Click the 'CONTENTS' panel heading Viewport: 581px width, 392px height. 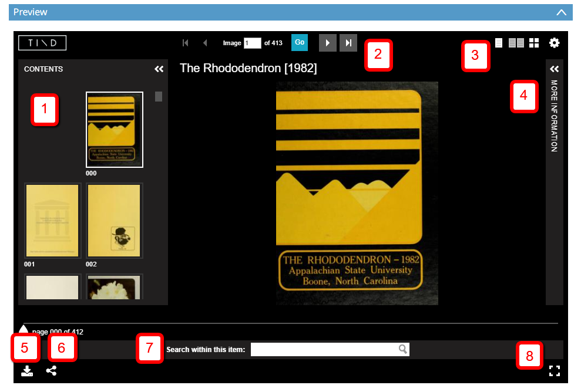click(43, 69)
